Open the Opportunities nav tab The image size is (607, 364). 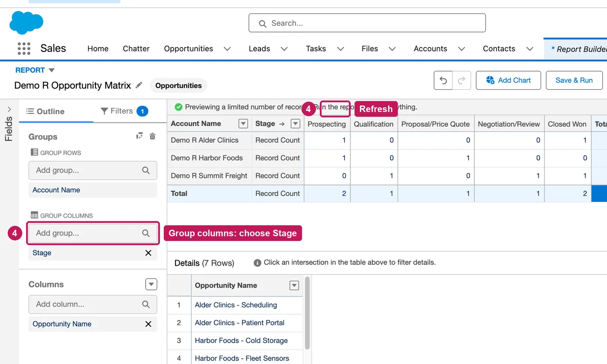pyautogui.click(x=189, y=49)
